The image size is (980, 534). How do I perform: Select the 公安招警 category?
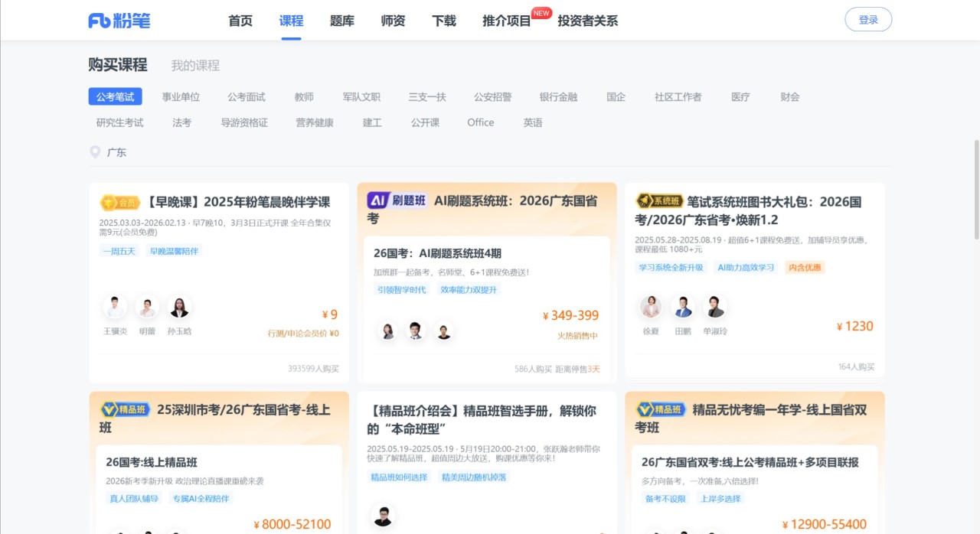pos(493,97)
